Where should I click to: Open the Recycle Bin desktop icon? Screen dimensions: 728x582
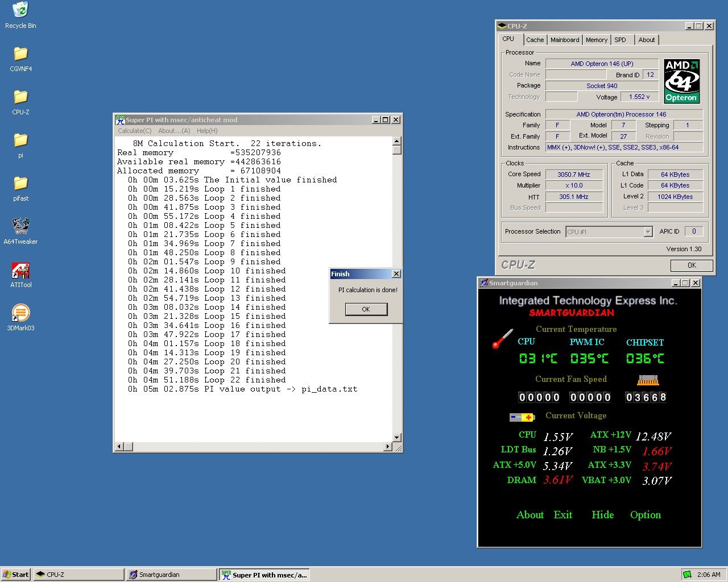(20, 10)
